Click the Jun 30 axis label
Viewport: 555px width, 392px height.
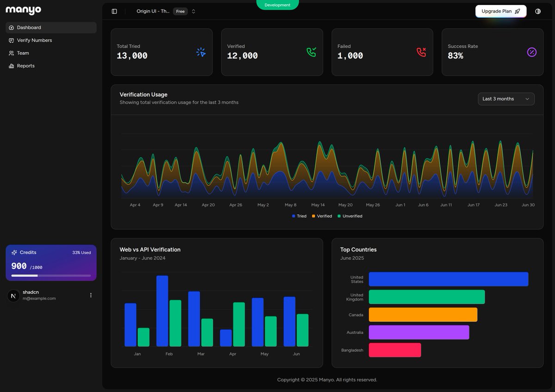528,205
